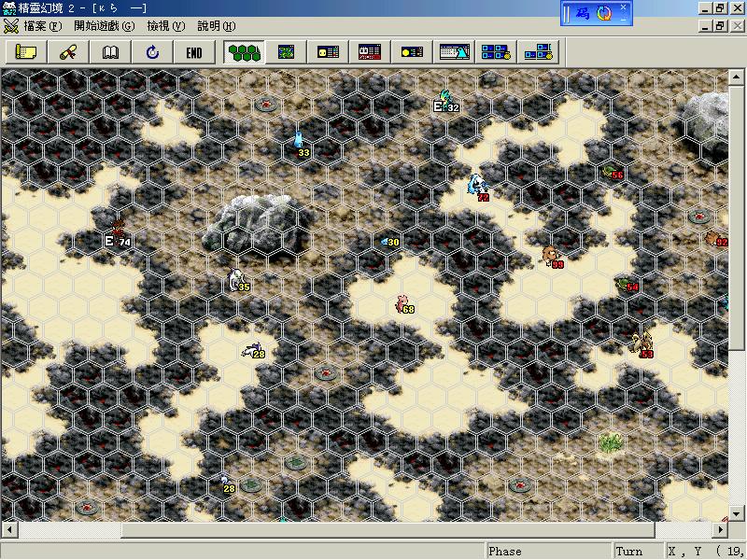747x560 pixels.
Task: Click the horizontal scrollbar left arrow
Action: tap(9, 529)
